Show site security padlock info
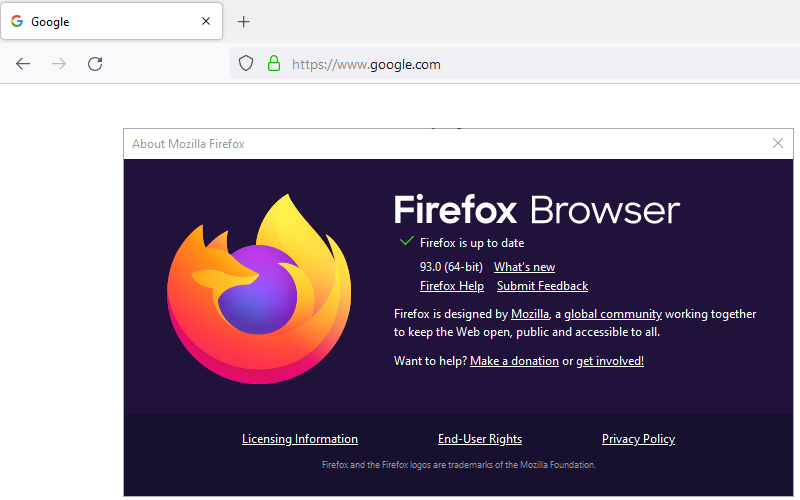 (274, 63)
